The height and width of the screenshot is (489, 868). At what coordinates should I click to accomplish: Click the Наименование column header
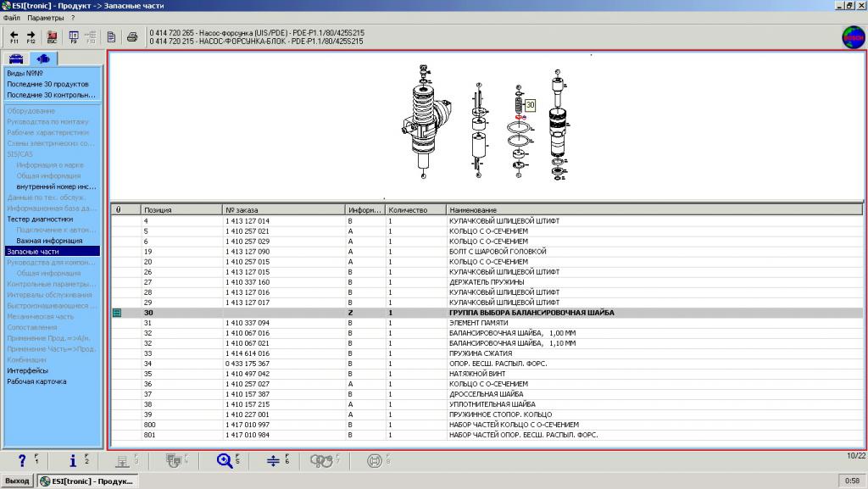tap(654, 210)
